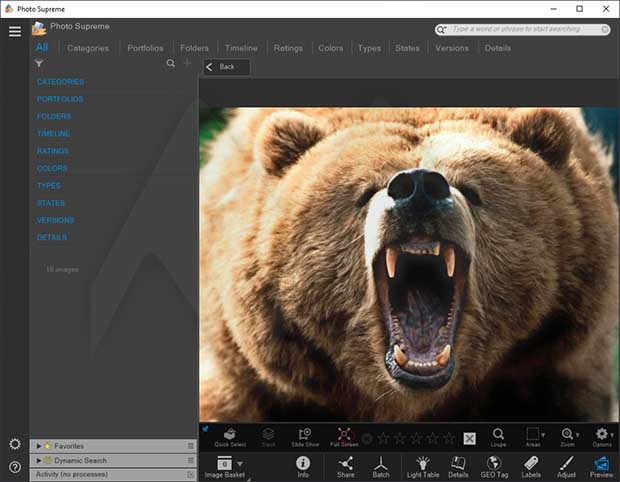Toggle the blue pin on the image toolbar
Screen dimensions: 620x482
[205, 429]
